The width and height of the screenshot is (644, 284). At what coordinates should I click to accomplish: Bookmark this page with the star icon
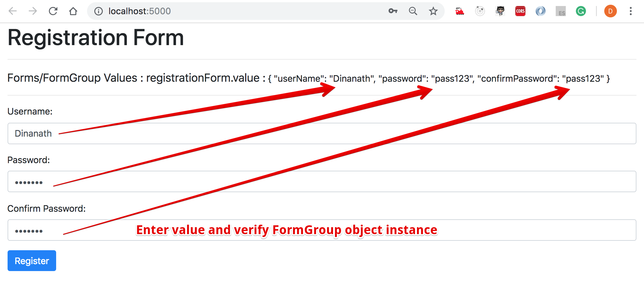433,11
